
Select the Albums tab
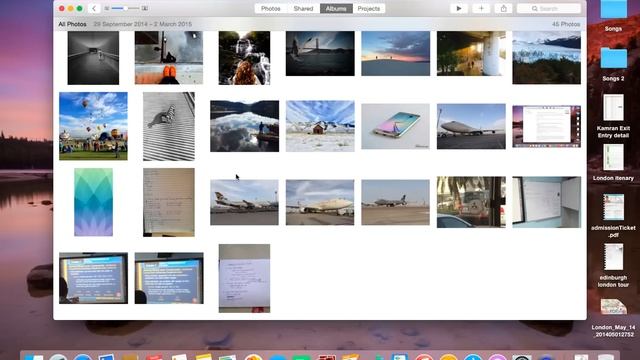[x=336, y=8]
